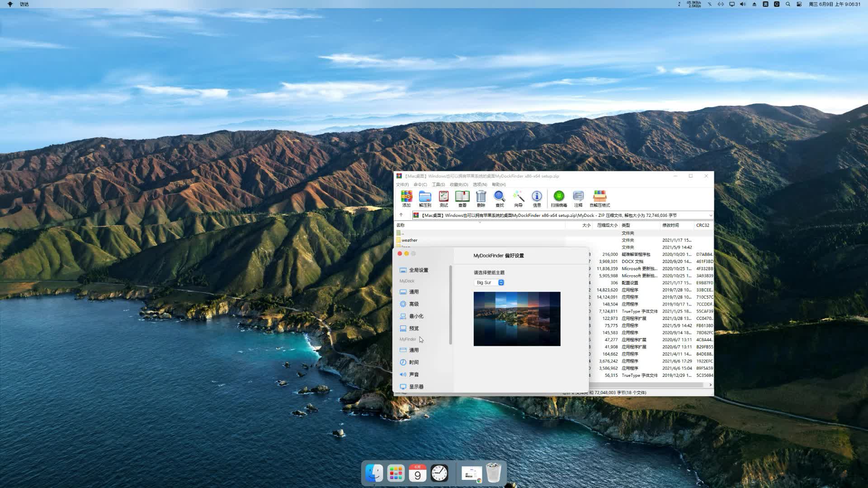This screenshot has height=488, width=868.
Task: Click the 7,124,811 size cell
Action: (608, 311)
